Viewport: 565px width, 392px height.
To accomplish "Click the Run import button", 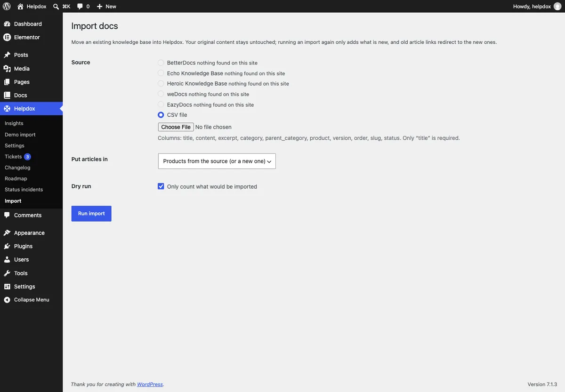I will tap(91, 214).
